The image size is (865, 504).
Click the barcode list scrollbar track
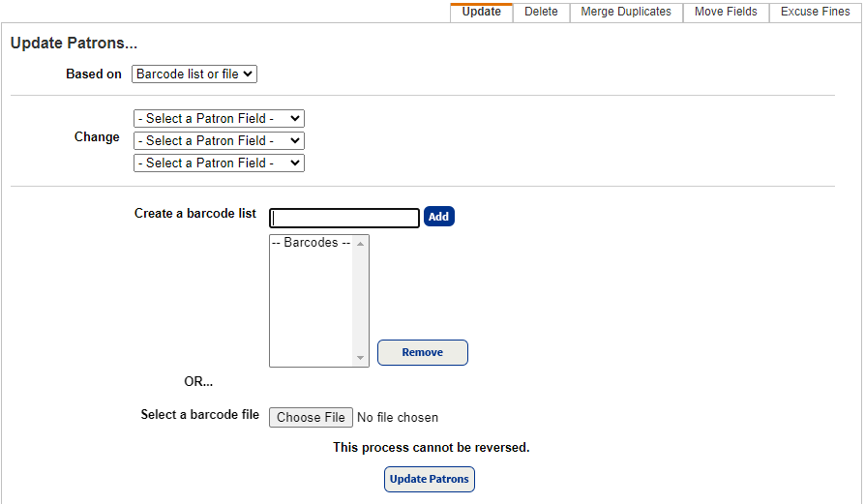point(361,300)
